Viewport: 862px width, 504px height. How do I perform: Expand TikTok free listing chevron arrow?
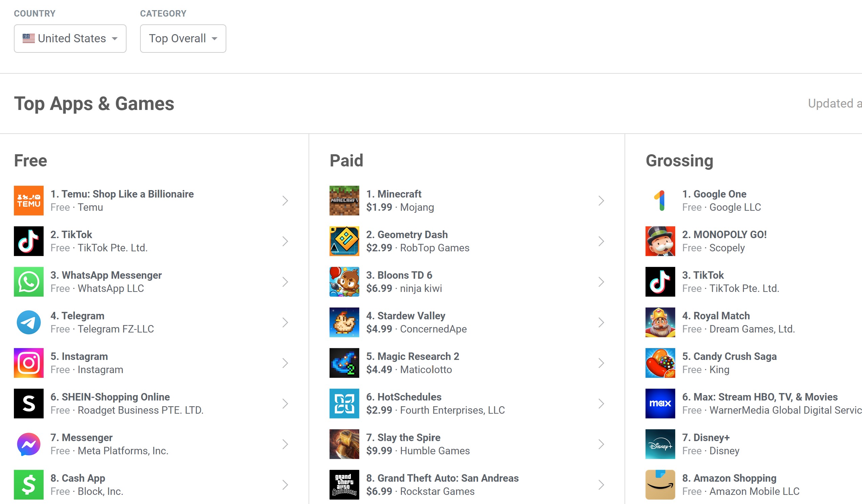pyautogui.click(x=285, y=242)
